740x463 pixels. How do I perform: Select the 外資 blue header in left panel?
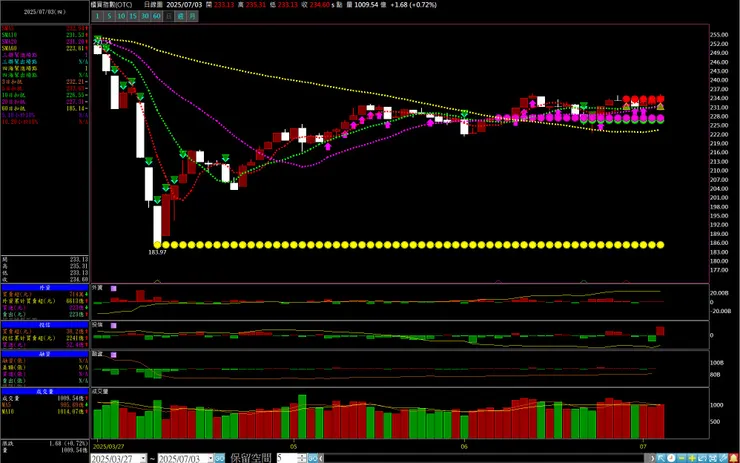(45, 287)
